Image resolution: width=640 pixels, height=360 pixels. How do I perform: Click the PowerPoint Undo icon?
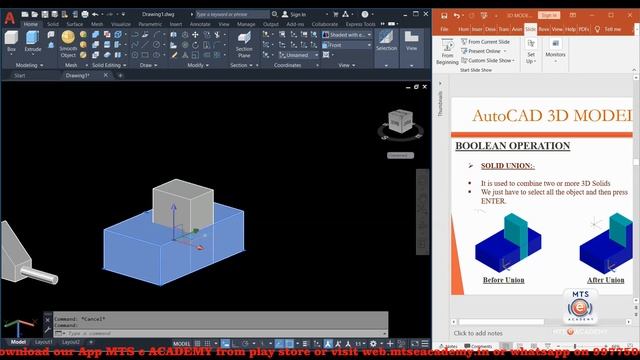click(456, 16)
